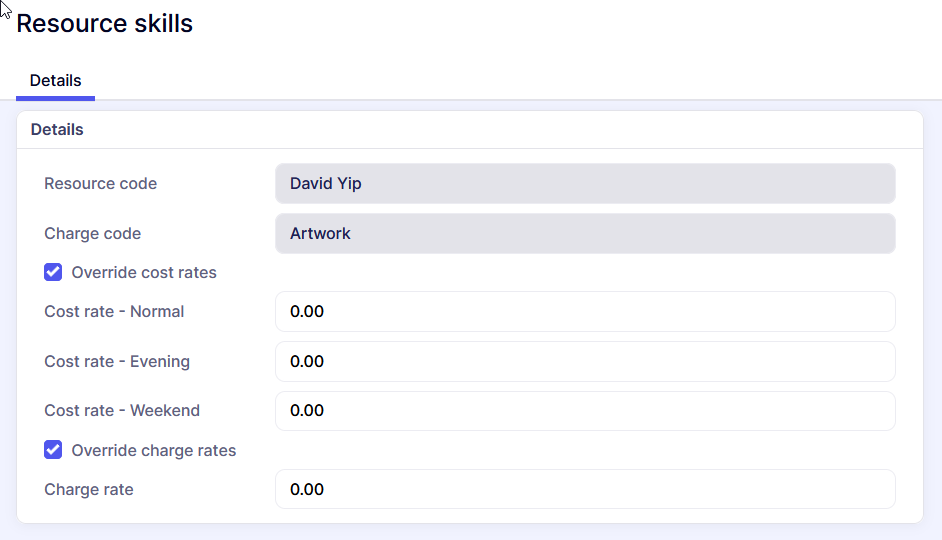Screen dimensions: 942x540
Task: Switch to the Details tab
Action: pyautogui.click(x=56, y=80)
